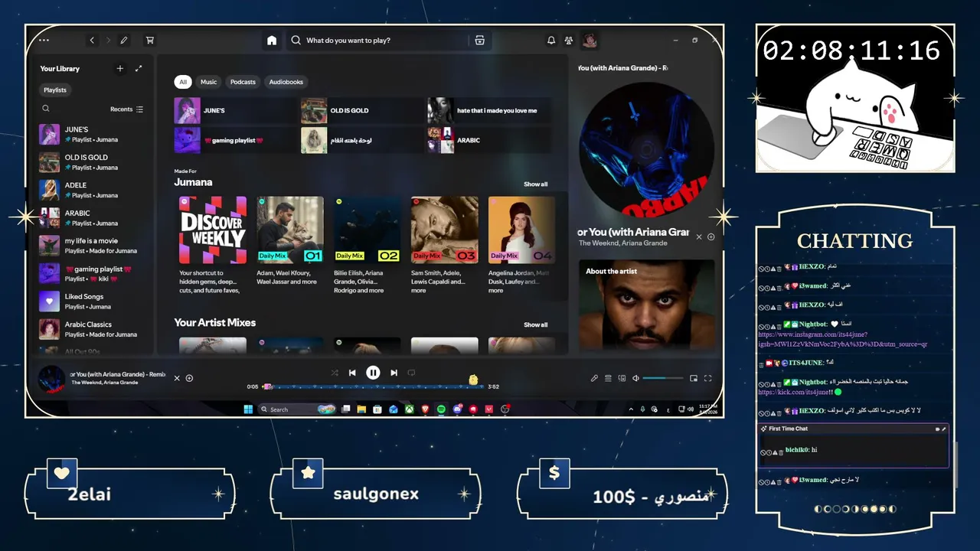The image size is (980, 551).
Task: Open Connect to a device
Action: [622, 378]
